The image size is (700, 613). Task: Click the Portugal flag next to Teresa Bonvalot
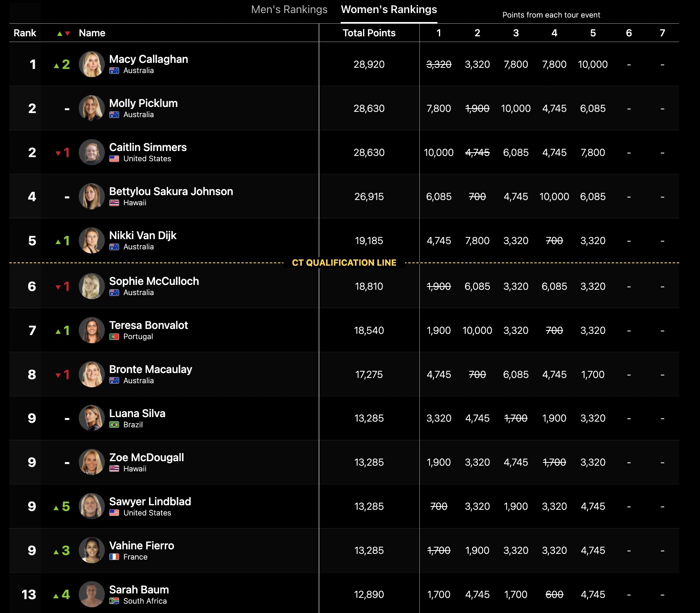(114, 337)
